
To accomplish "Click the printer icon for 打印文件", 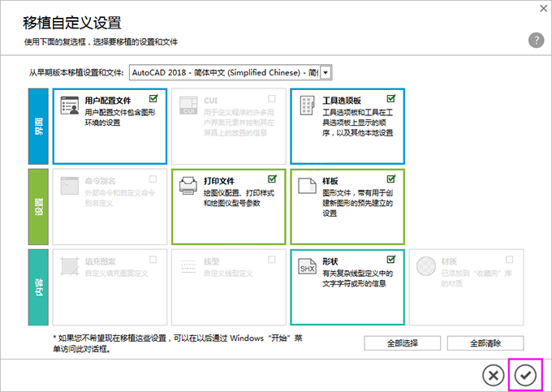I will [188, 185].
